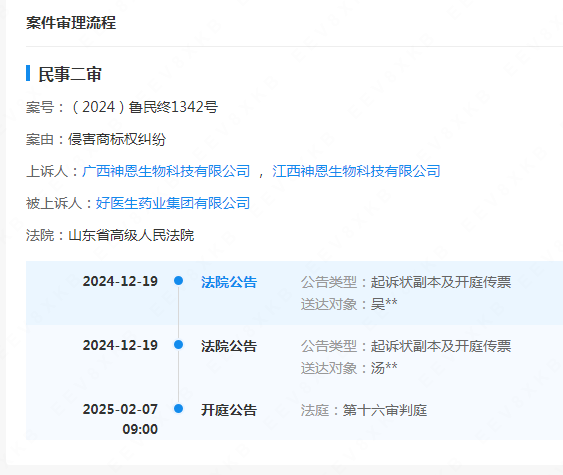
Task: Select the 开庭公告 timeline entry
Action: click(229, 410)
